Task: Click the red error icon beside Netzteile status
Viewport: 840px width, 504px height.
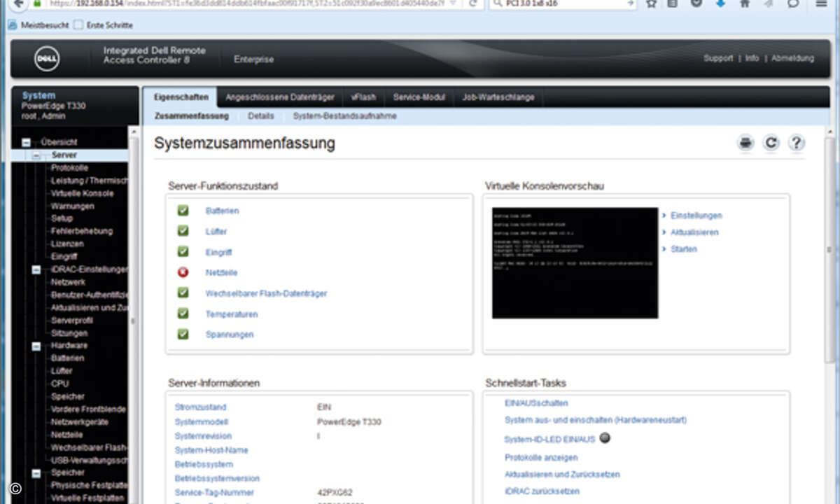Action: [x=183, y=272]
